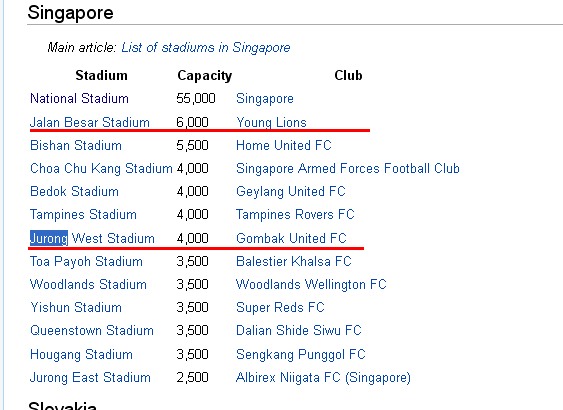563x410 pixels.
Task: Open Bishan Stadium article
Action: [76, 145]
